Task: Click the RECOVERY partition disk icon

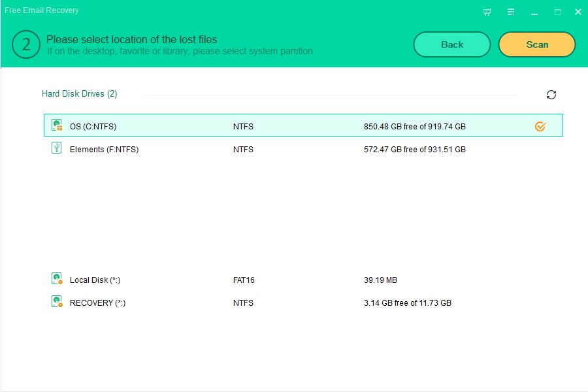Action: pyautogui.click(x=57, y=302)
